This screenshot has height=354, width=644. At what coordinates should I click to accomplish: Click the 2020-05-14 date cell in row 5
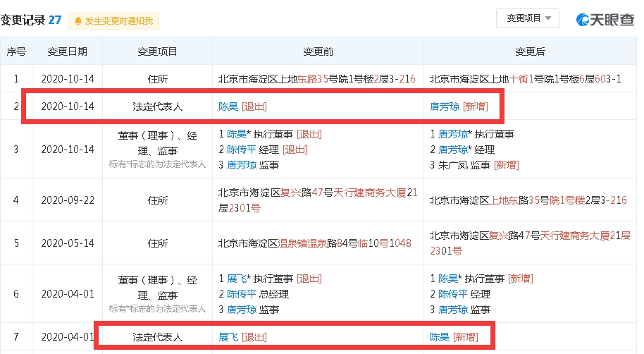click(68, 243)
